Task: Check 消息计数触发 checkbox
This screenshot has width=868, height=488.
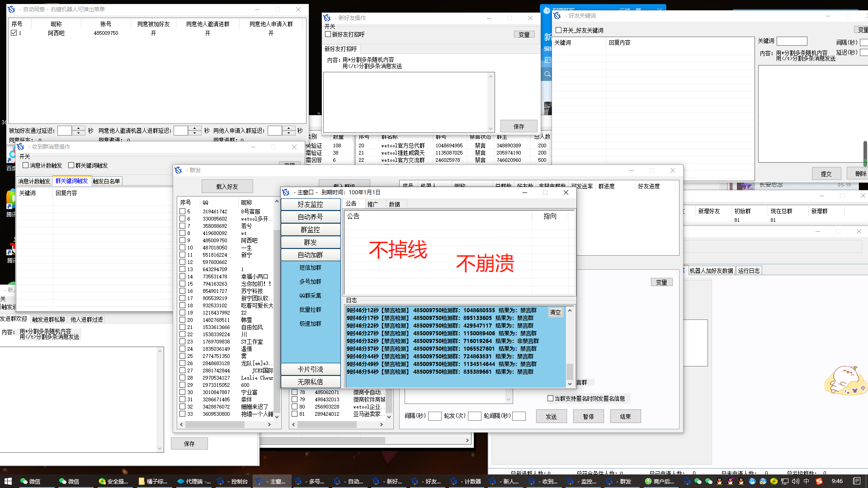Action: point(26,165)
